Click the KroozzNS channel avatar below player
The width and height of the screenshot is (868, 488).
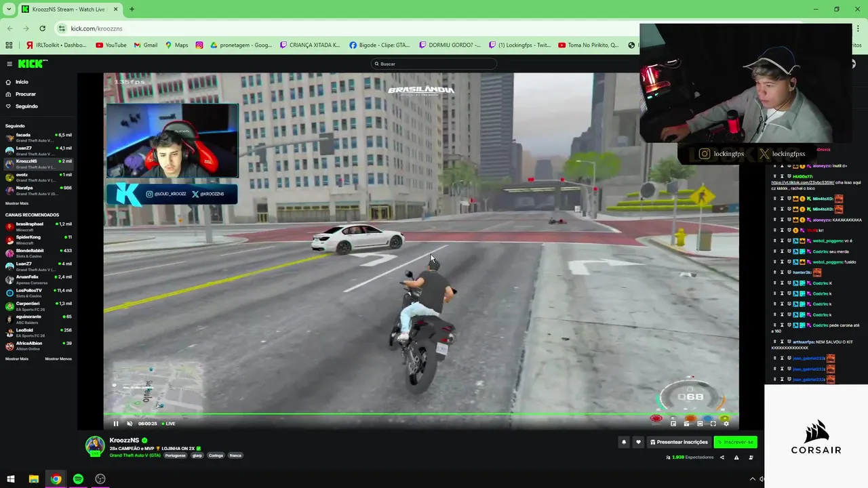coord(95,446)
